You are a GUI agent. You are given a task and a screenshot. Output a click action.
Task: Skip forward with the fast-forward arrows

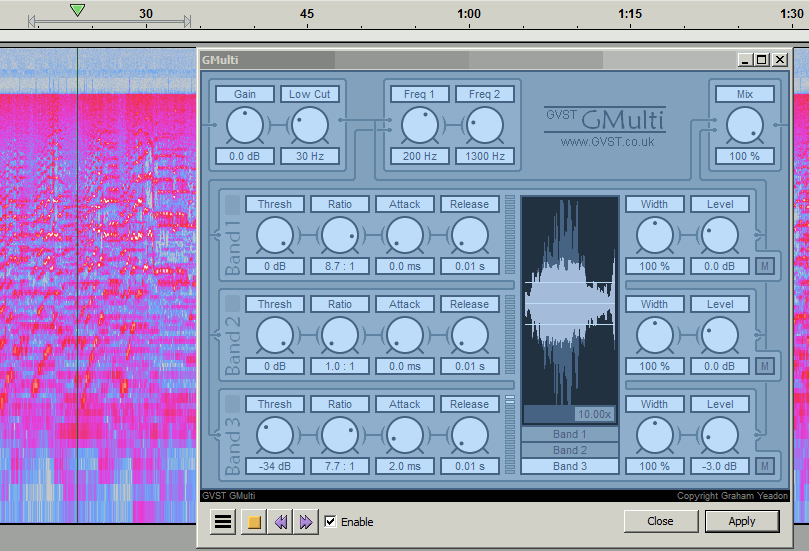[306, 522]
